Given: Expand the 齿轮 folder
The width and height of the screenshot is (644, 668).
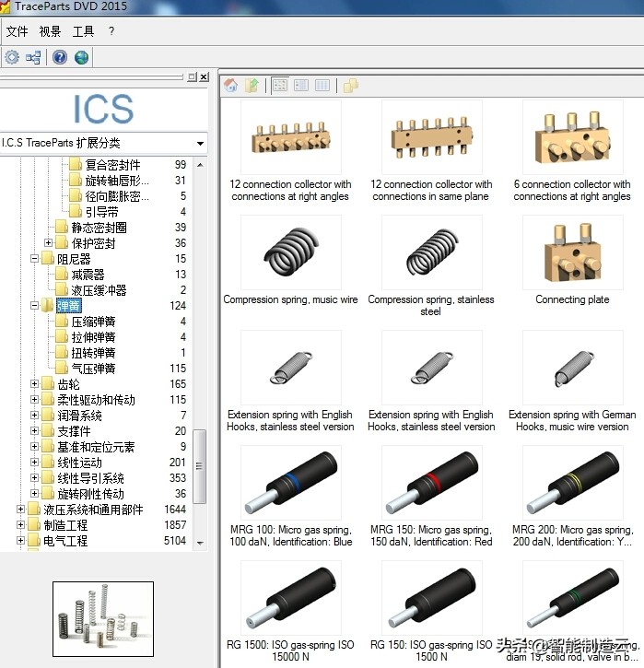Looking at the screenshot, I should tap(34, 384).
